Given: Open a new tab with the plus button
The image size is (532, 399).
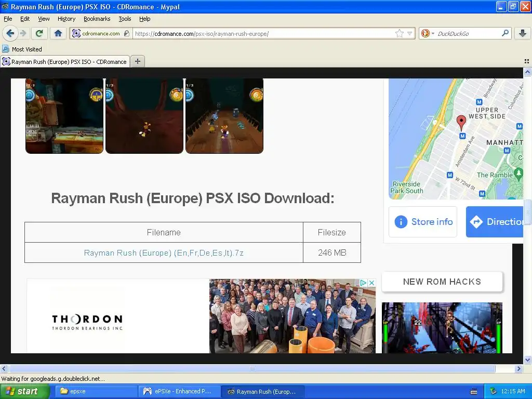Looking at the screenshot, I should click(137, 61).
